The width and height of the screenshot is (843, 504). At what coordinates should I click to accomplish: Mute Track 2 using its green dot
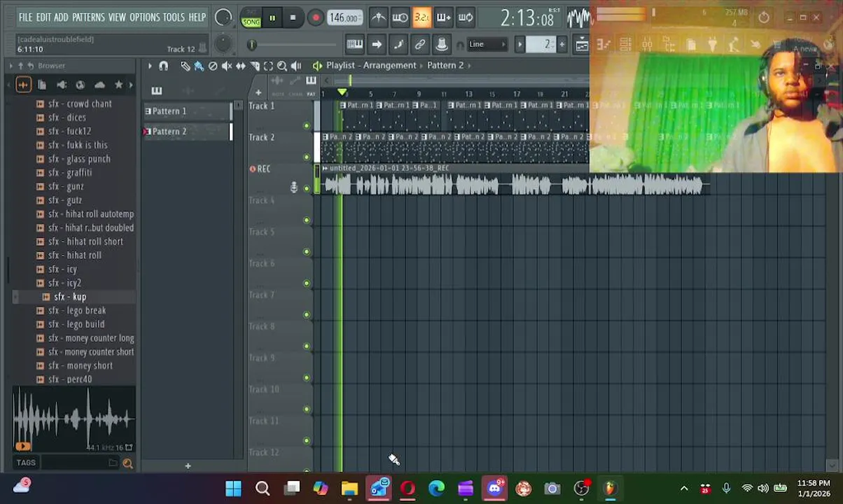point(306,157)
